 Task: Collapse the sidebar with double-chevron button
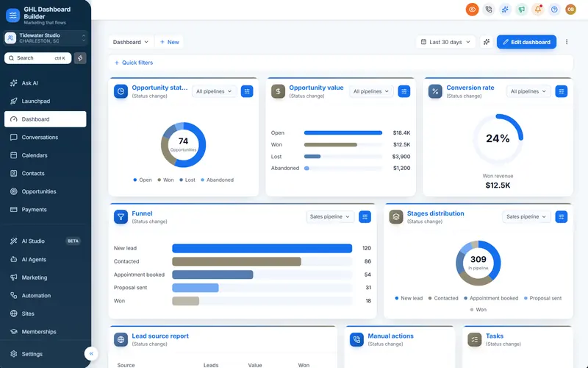pyautogui.click(x=91, y=354)
